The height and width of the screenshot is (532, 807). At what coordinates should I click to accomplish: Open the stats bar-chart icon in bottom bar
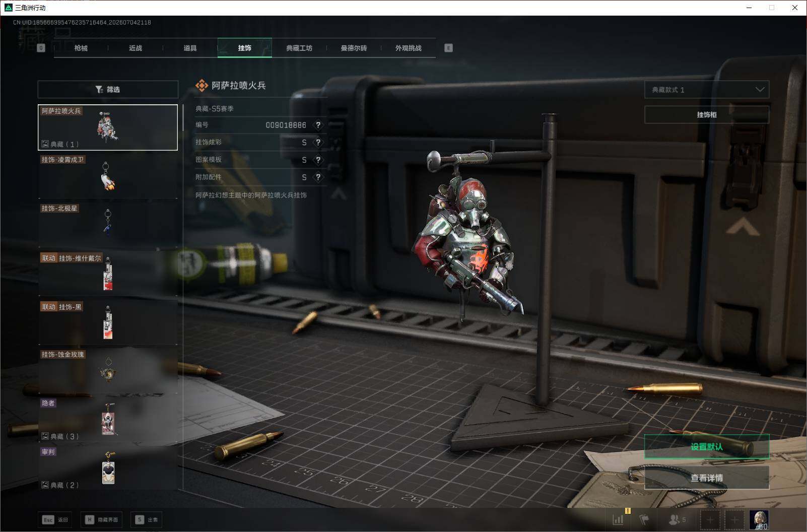[618, 519]
